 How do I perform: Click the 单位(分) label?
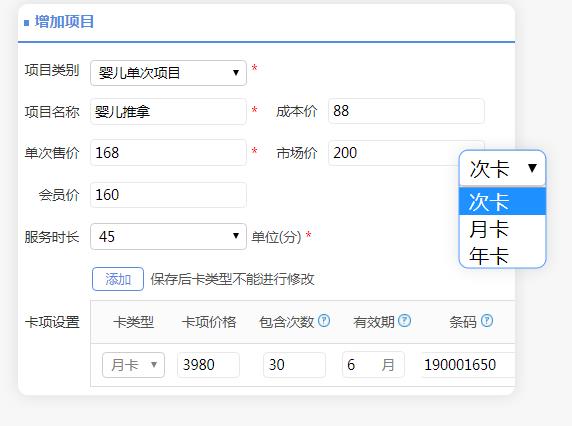(276, 237)
